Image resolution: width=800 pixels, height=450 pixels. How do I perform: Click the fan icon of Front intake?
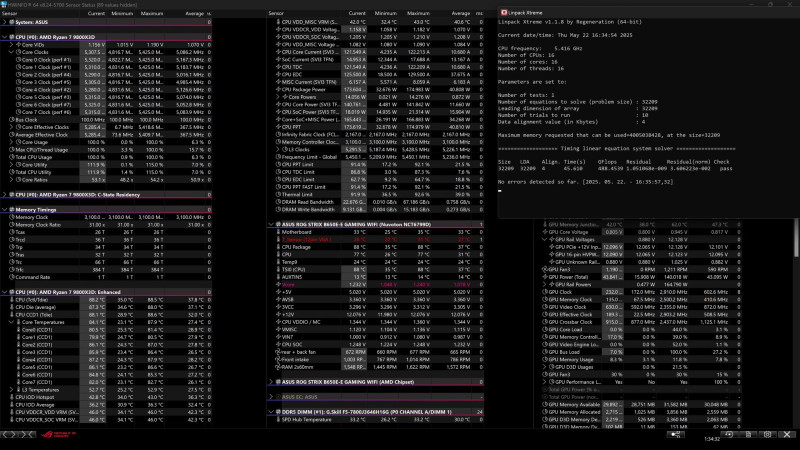point(278,360)
